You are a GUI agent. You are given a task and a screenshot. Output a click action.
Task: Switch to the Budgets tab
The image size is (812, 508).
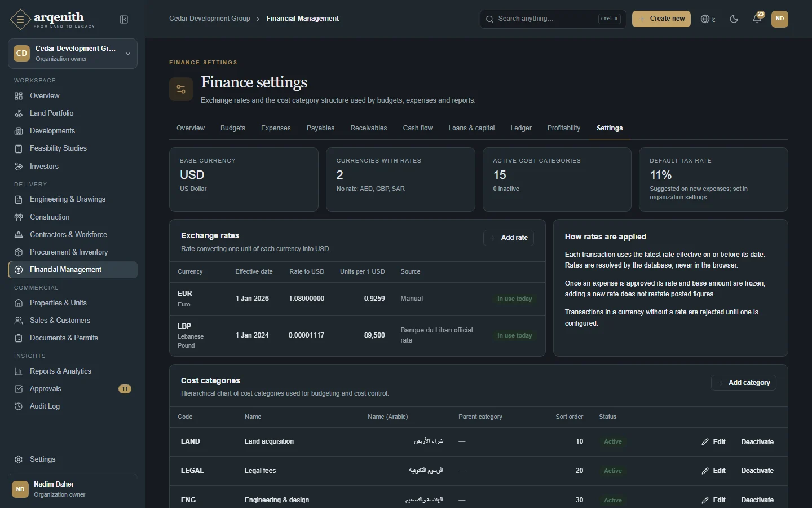coord(233,128)
